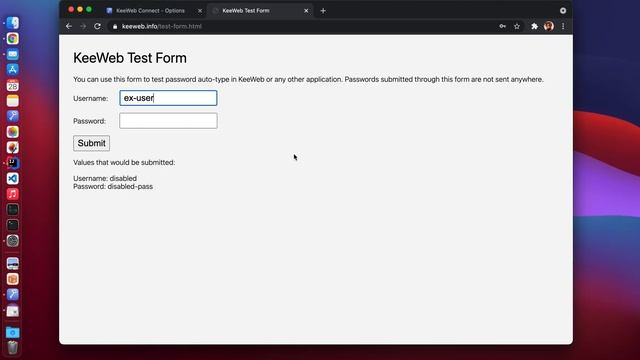Image resolution: width=640 pixels, height=360 pixels.
Task: Click the red close button of the Chrome window
Action: tap(71, 9)
